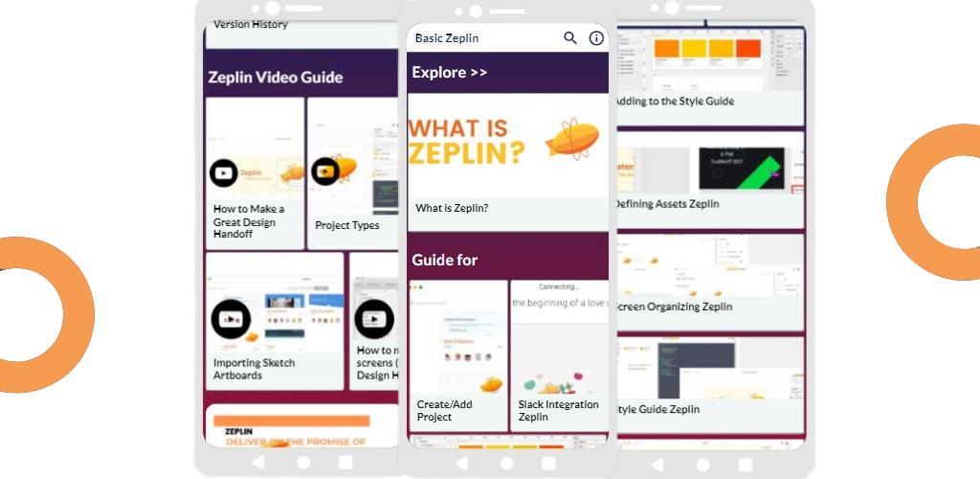Image resolution: width=980 pixels, height=479 pixels.
Task: Open the Style Guide Zeplin card
Action: coord(710,385)
